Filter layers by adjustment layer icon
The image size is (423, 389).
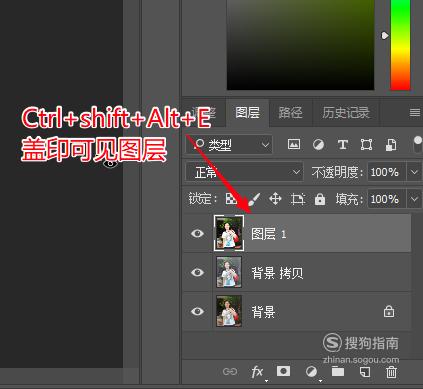pos(318,145)
